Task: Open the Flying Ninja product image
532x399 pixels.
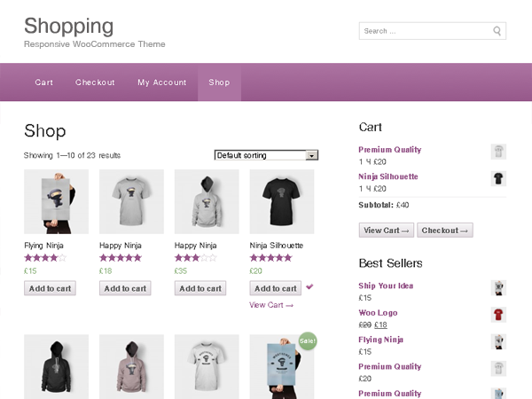Action: point(56,201)
